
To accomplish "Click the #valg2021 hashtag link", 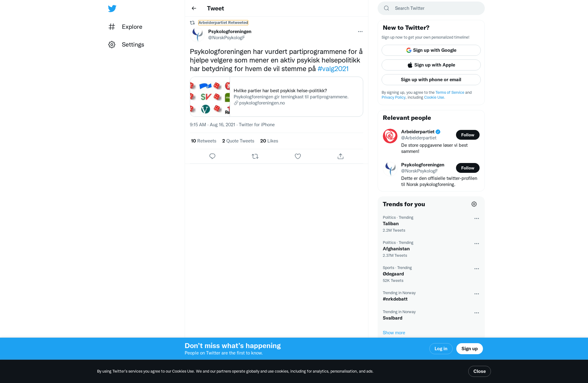I will coord(333,69).
